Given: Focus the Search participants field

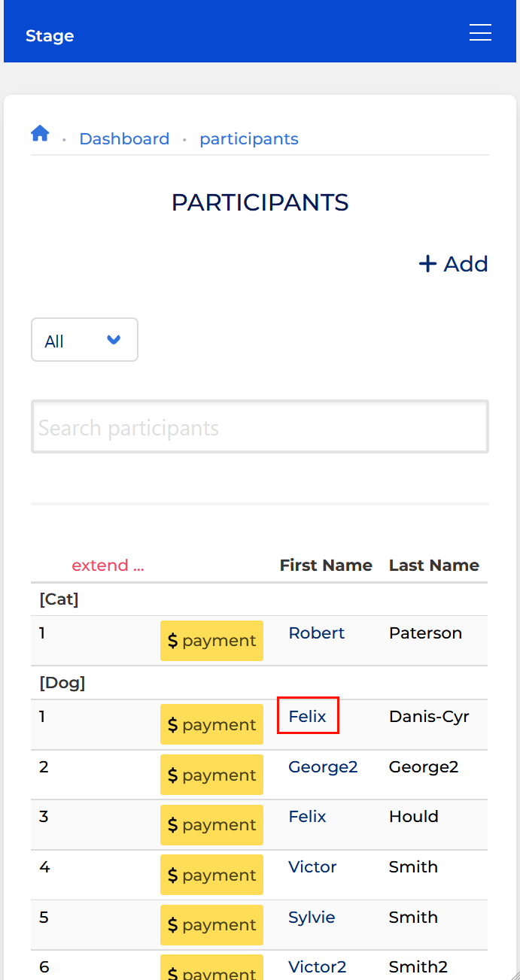Looking at the screenshot, I should [x=260, y=427].
